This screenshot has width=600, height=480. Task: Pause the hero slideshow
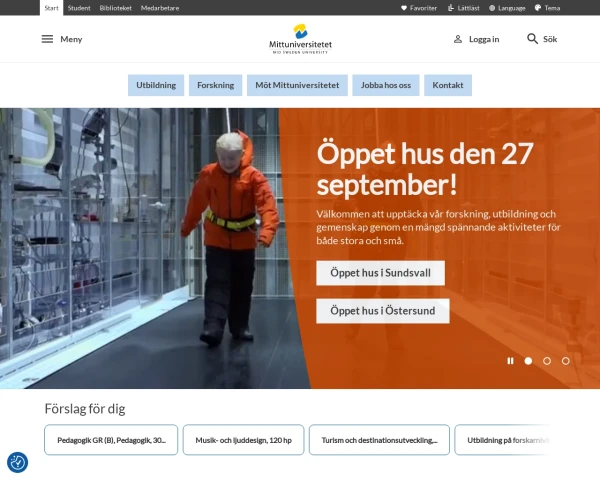[x=510, y=361]
